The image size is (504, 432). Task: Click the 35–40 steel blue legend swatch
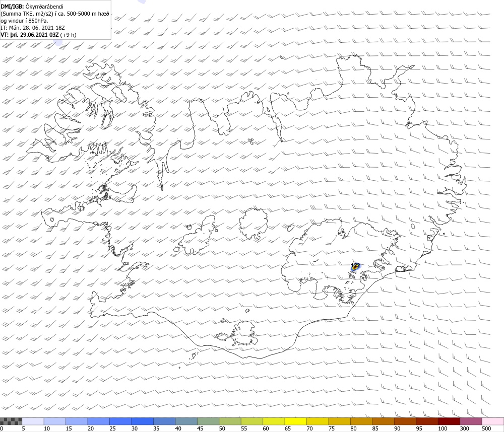(x=164, y=421)
